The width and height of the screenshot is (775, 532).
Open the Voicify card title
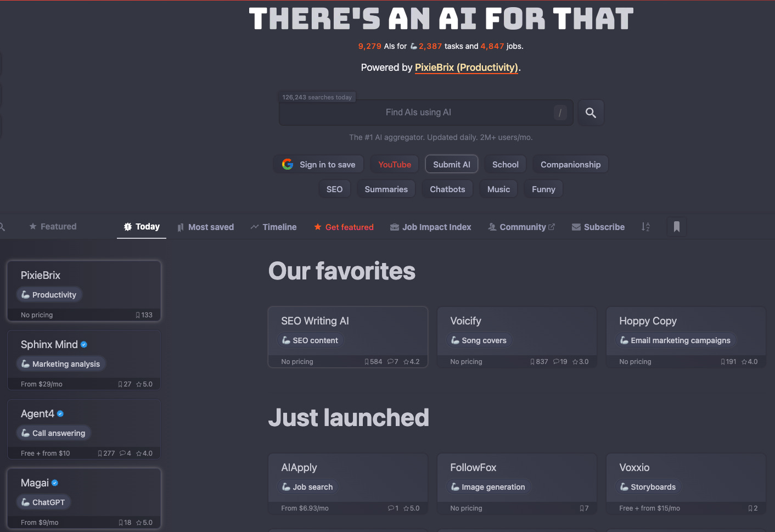(x=466, y=321)
